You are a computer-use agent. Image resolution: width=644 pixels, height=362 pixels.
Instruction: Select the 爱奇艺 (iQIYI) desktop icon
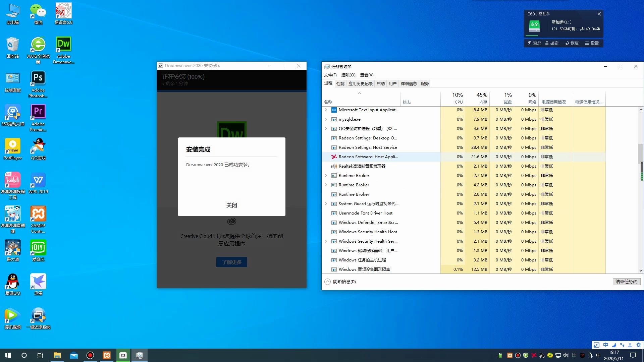click(x=38, y=251)
